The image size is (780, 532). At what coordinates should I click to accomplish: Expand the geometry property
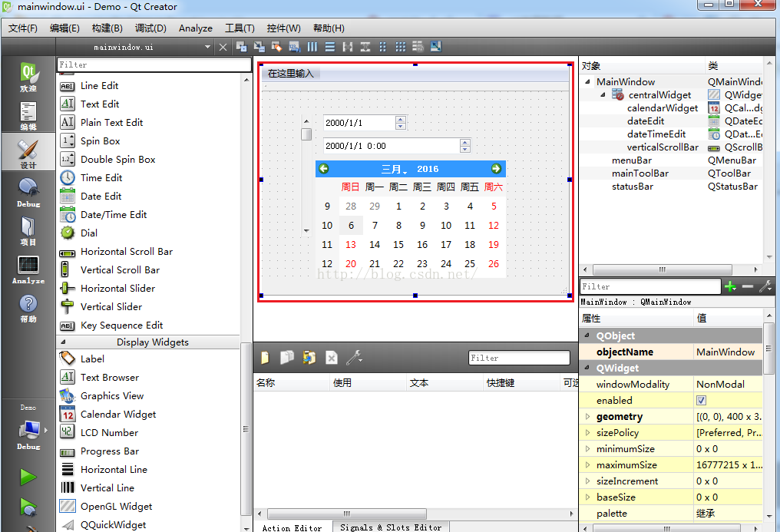click(x=587, y=417)
